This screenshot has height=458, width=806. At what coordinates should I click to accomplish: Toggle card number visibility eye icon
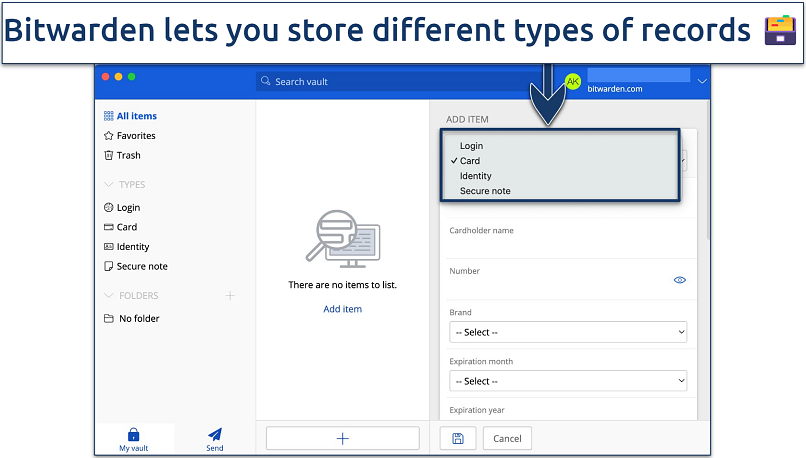pos(679,280)
